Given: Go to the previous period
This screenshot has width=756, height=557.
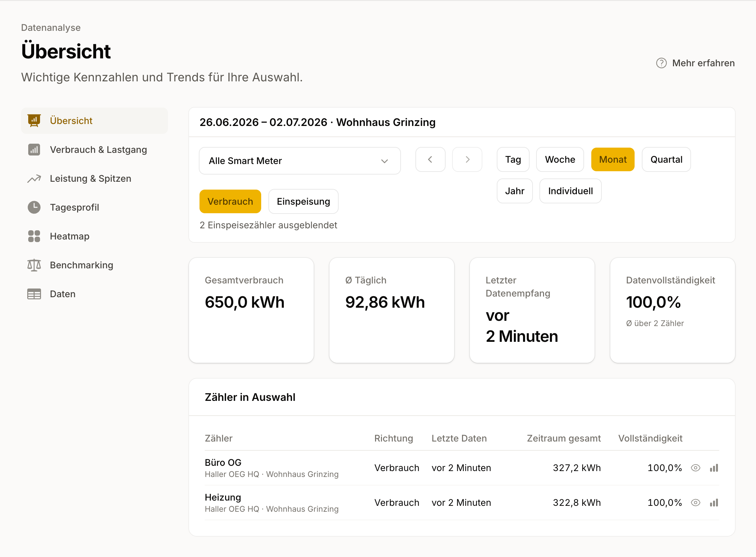Looking at the screenshot, I should (x=430, y=159).
